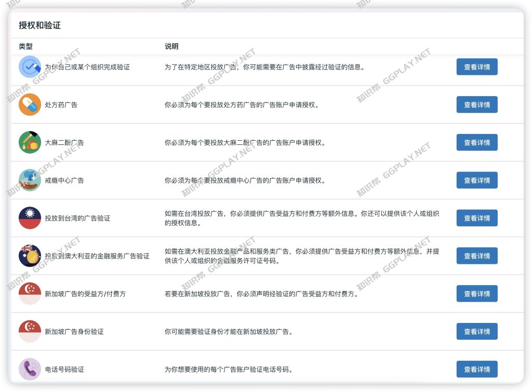The height and width of the screenshot is (392, 532).
Task: Click the purple phone number icon
Action: [30, 369]
